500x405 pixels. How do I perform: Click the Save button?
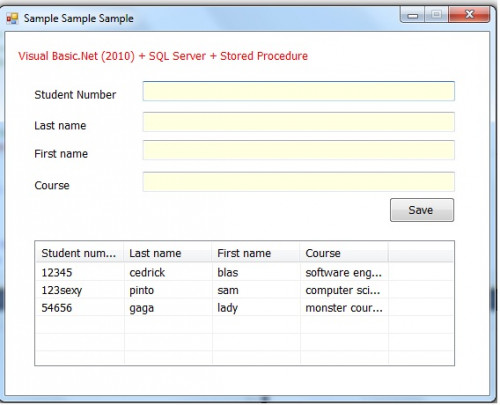point(422,210)
